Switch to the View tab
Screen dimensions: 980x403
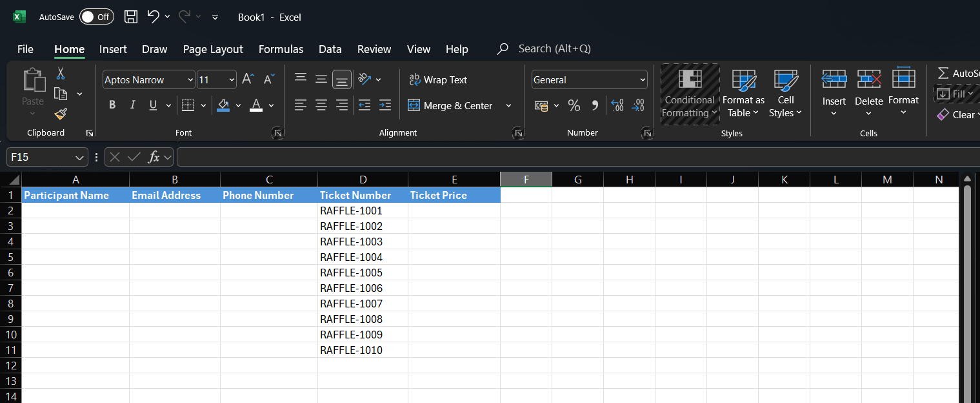click(418, 49)
